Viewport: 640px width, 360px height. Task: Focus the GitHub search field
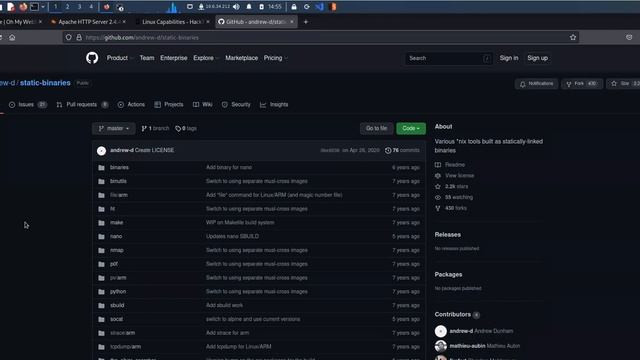(x=449, y=58)
